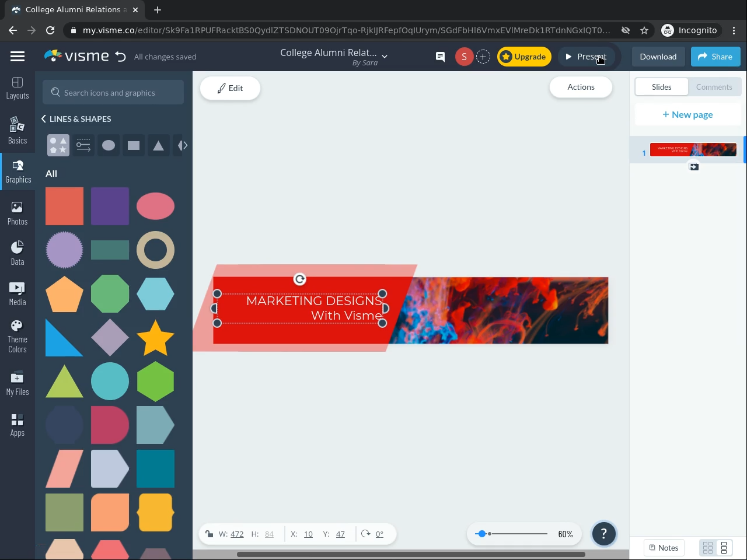The height and width of the screenshot is (560, 747).
Task: Click the Visme logo
Action: click(x=76, y=56)
